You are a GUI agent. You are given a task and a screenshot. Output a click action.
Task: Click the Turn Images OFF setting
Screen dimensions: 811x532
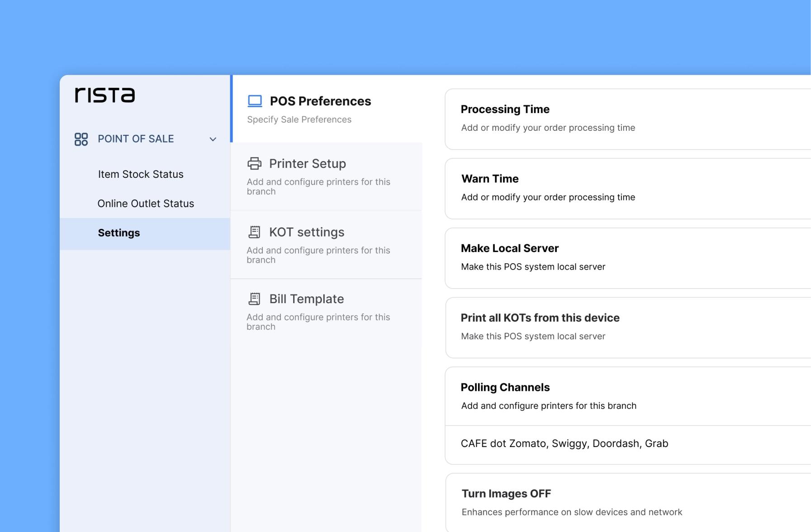pyautogui.click(x=628, y=502)
